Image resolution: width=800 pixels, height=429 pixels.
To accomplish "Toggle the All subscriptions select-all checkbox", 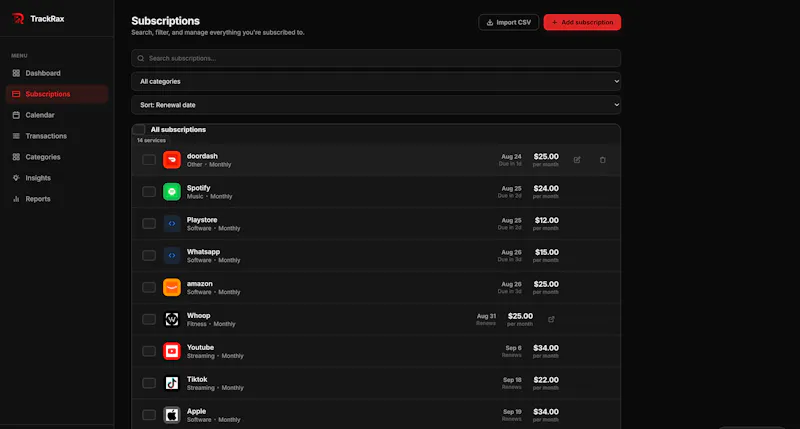I will coord(139,130).
